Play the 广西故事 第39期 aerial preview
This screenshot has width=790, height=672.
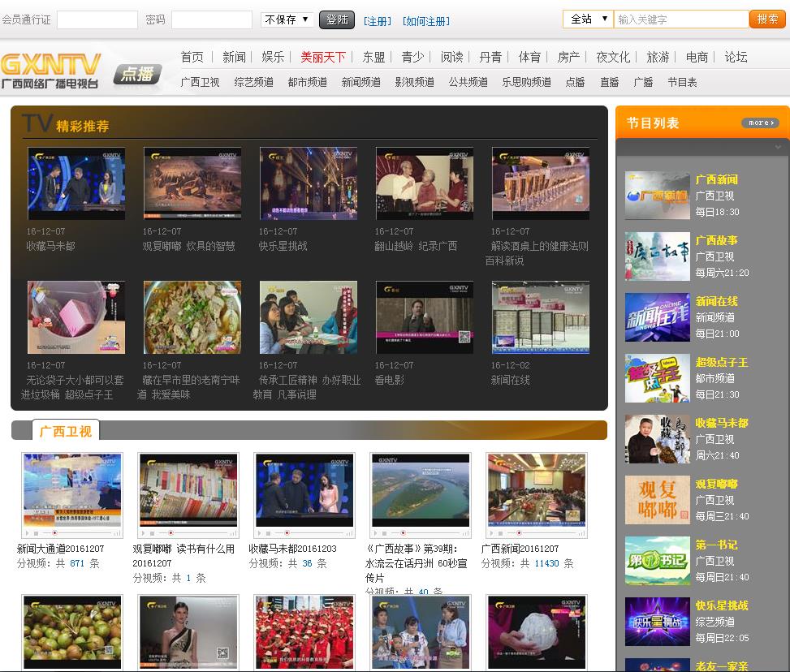click(x=421, y=490)
